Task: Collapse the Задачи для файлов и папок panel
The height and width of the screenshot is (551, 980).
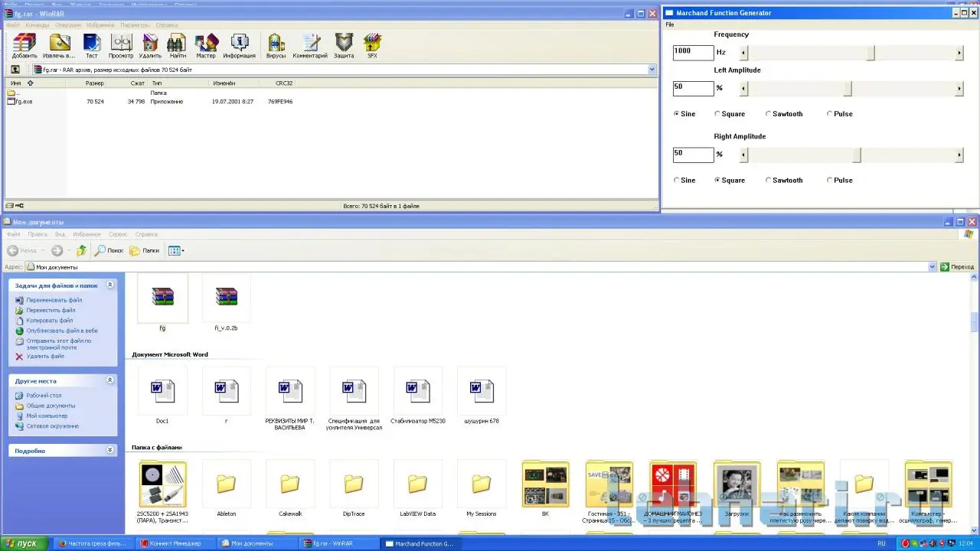Action: (x=109, y=285)
